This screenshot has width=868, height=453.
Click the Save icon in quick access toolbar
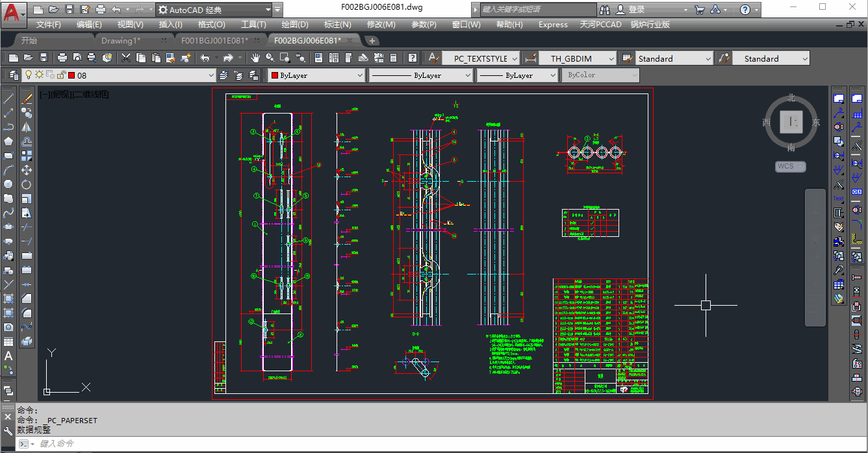click(x=69, y=10)
